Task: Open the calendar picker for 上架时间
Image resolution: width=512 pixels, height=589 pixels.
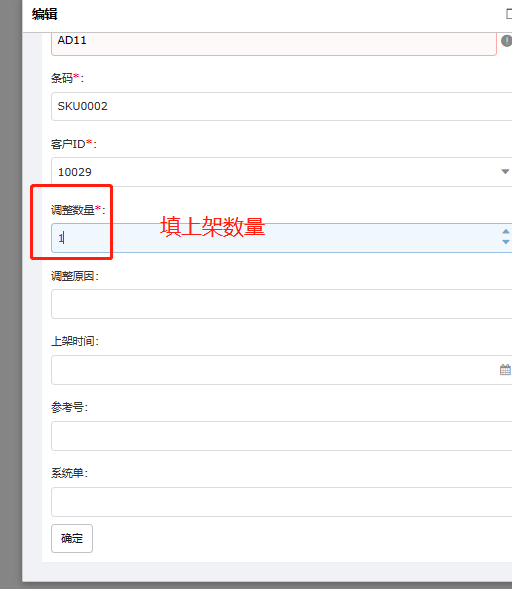Action: [505, 370]
